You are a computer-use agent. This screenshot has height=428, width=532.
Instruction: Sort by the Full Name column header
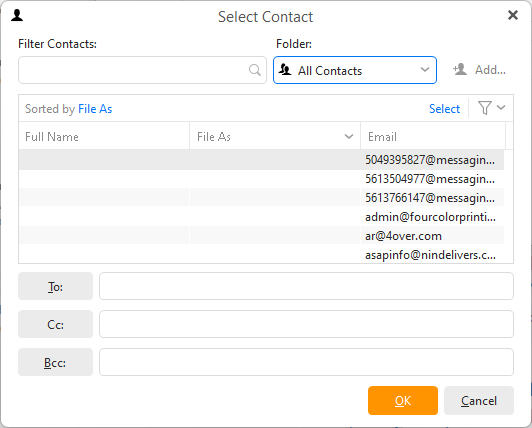click(104, 136)
